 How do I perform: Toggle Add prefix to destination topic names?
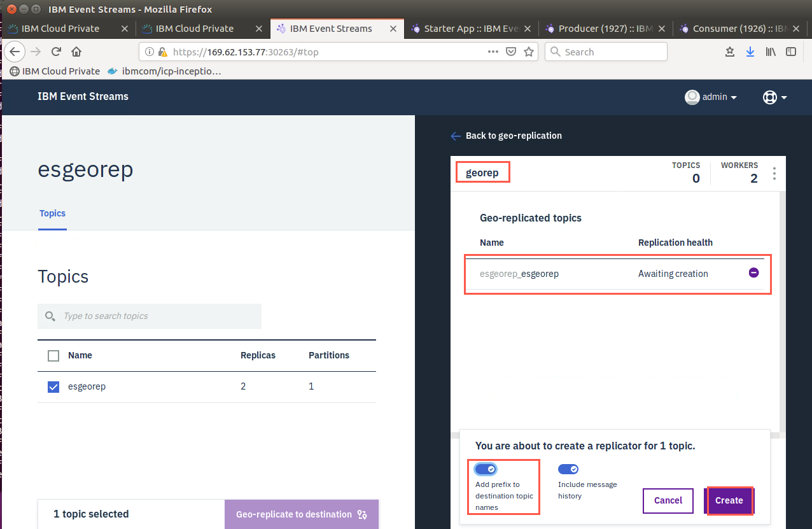[486, 469]
